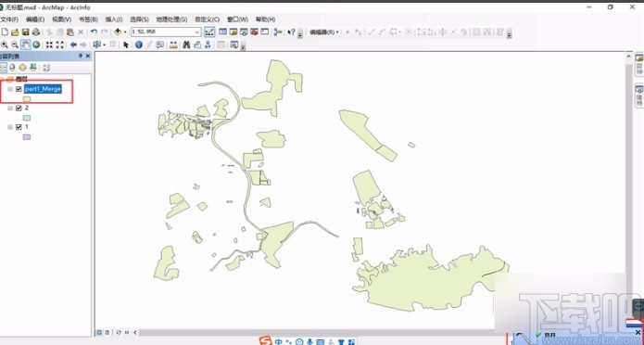Go back to previous extent arrow
644x345 pixels.
73,45
